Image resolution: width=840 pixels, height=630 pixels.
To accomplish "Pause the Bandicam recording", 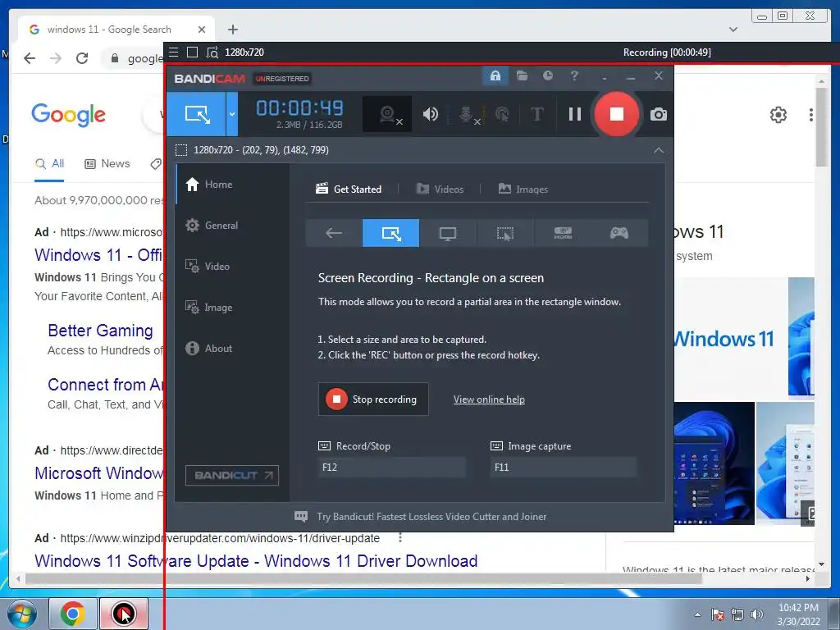I will (575, 114).
